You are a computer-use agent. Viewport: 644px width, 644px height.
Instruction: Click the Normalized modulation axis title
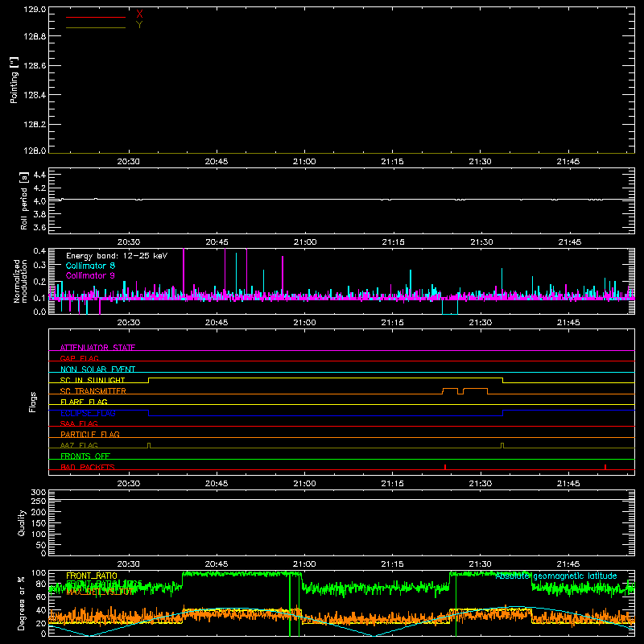20,281
